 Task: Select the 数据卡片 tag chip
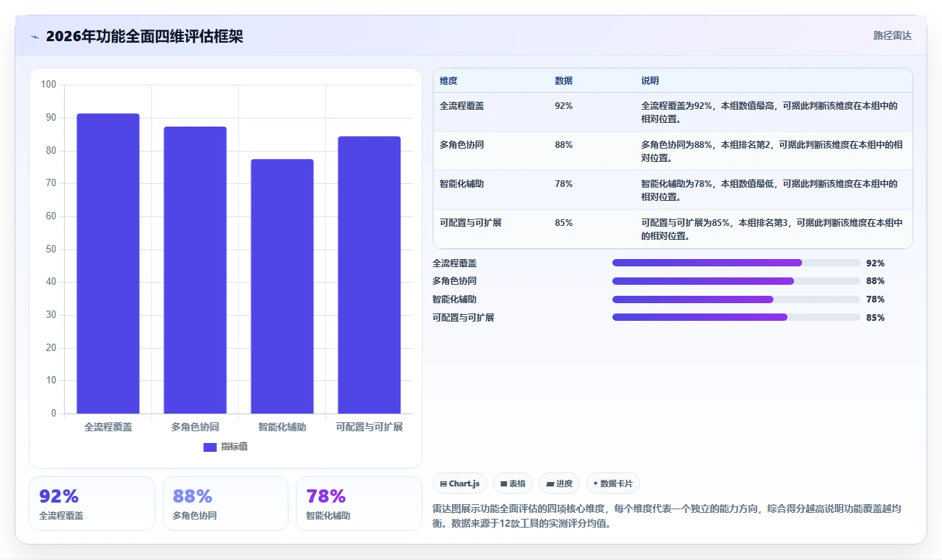pyautogui.click(x=613, y=483)
